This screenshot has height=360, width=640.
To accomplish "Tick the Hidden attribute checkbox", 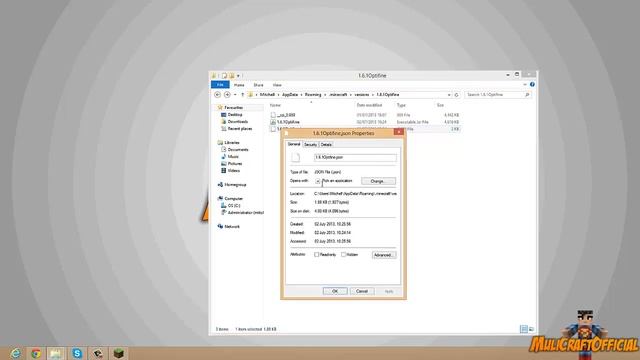I will click(344, 255).
